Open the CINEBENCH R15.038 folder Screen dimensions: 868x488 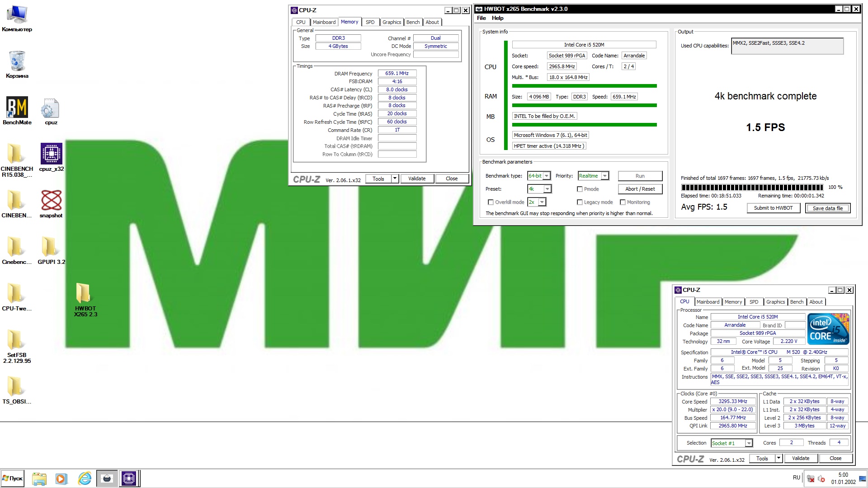[x=17, y=160]
